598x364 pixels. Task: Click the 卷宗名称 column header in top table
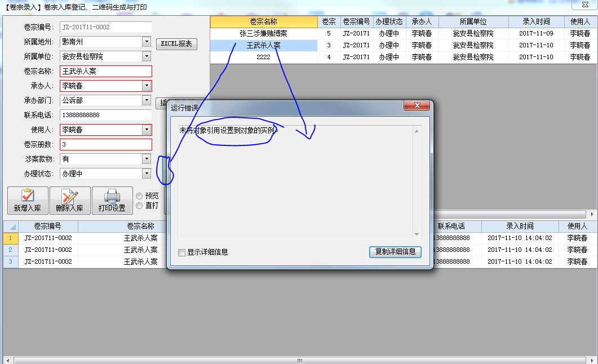coord(263,21)
